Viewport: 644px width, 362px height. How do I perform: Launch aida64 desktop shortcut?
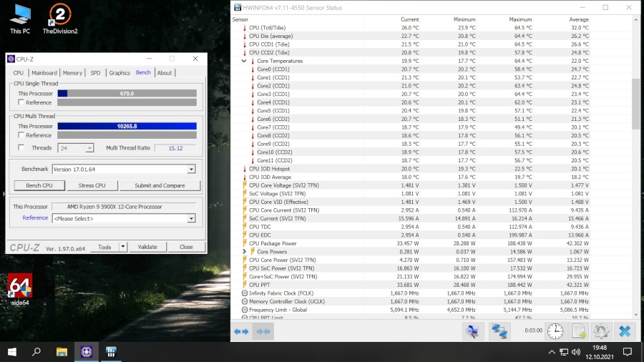click(x=20, y=290)
